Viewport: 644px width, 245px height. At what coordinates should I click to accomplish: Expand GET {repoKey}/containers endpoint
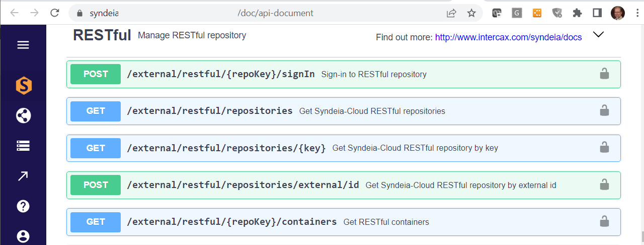[x=343, y=222]
